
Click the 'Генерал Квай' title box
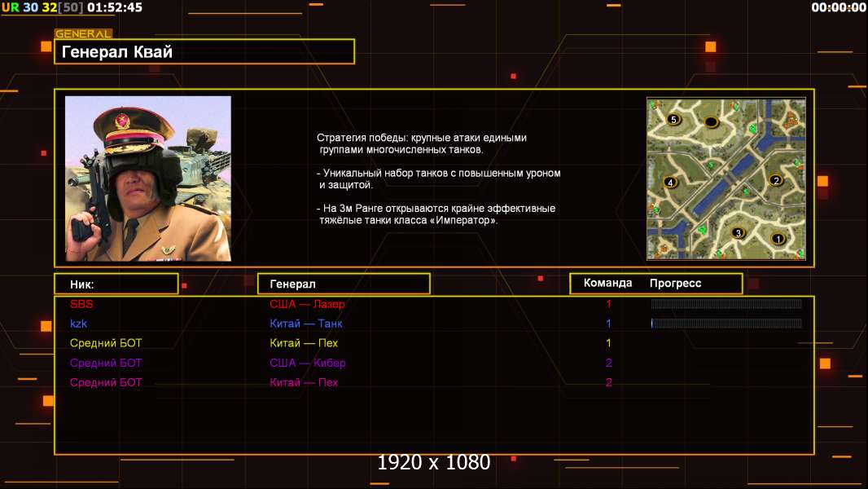coord(204,52)
